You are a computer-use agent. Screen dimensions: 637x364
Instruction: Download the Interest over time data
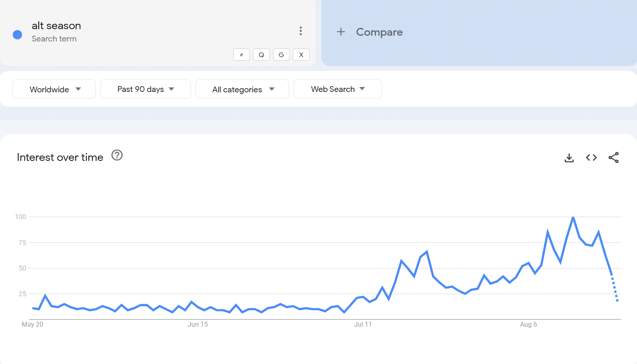pyautogui.click(x=569, y=158)
